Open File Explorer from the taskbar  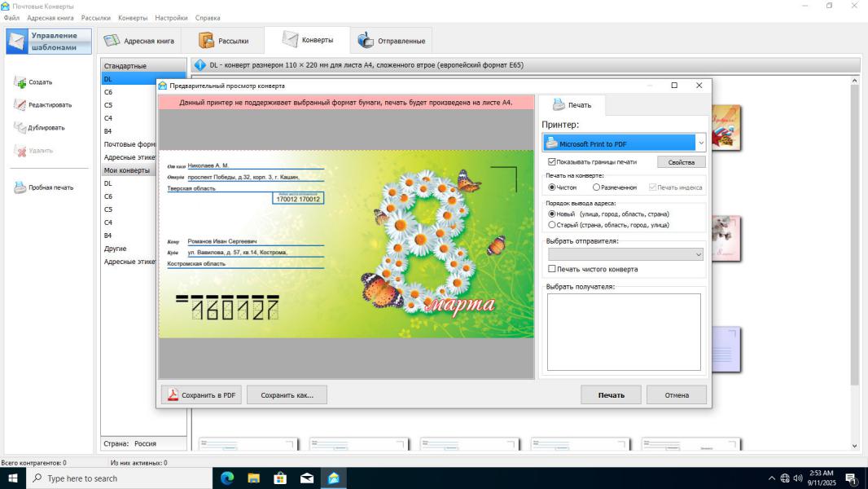[253, 478]
